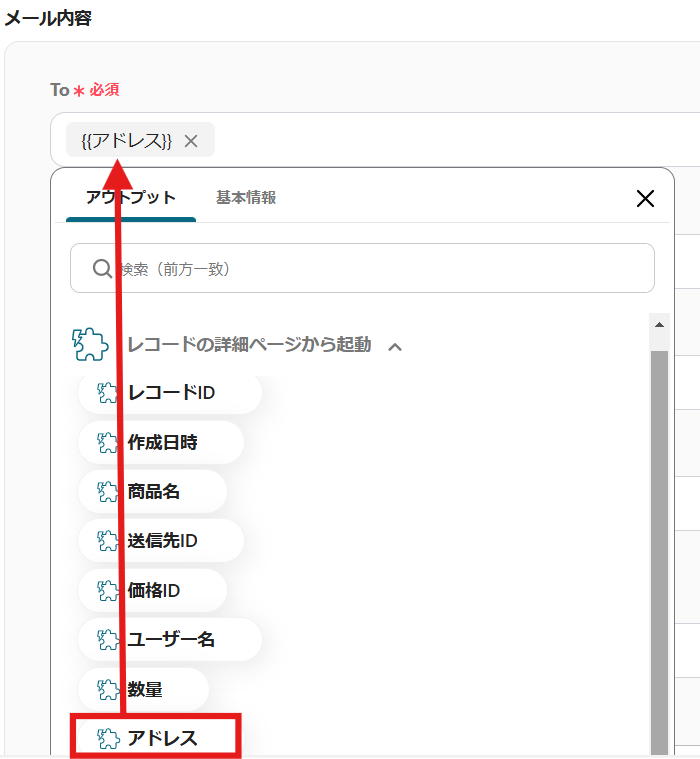Select the {{アドレス}} chip in To field
This screenshot has width=700, height=759.
pos(140,140)
